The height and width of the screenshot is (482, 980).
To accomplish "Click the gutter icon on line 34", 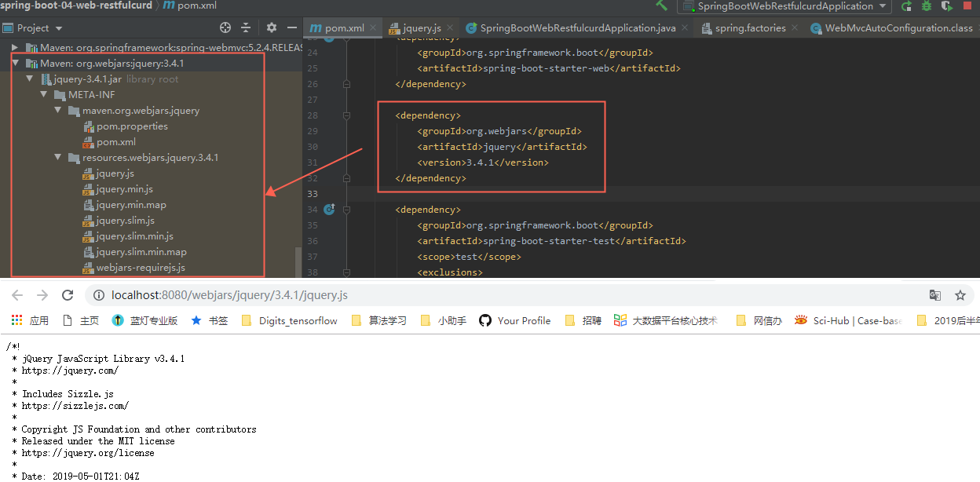I will click(329, 209).
